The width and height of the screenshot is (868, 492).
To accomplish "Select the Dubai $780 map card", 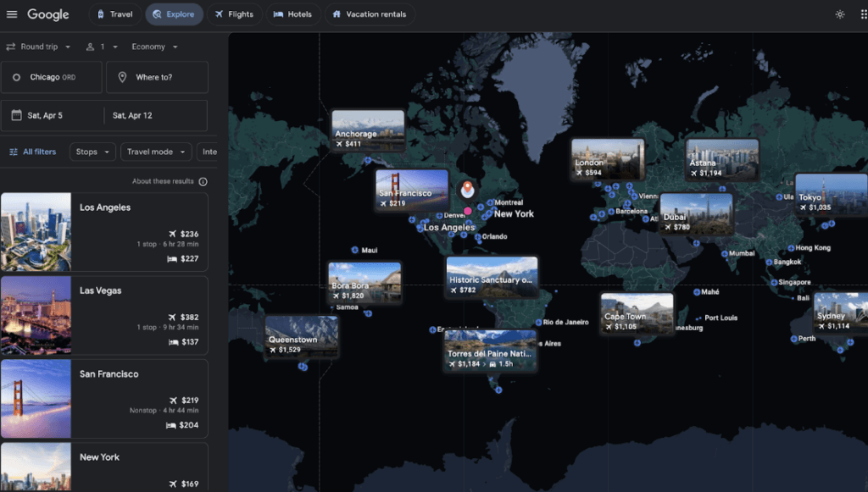I will tap(697, 214).
